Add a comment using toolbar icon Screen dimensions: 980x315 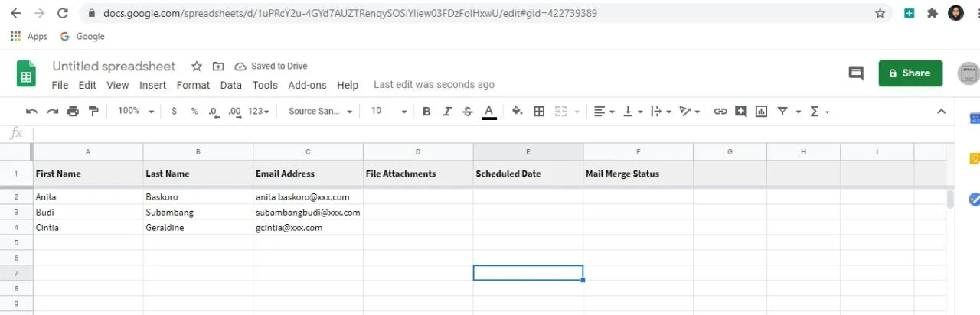[740, 111]
